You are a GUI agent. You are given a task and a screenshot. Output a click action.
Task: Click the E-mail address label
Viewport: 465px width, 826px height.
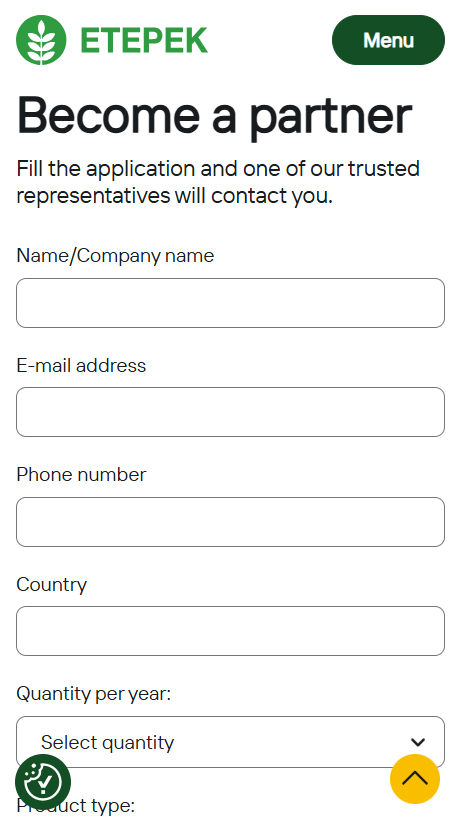point(81,366)
